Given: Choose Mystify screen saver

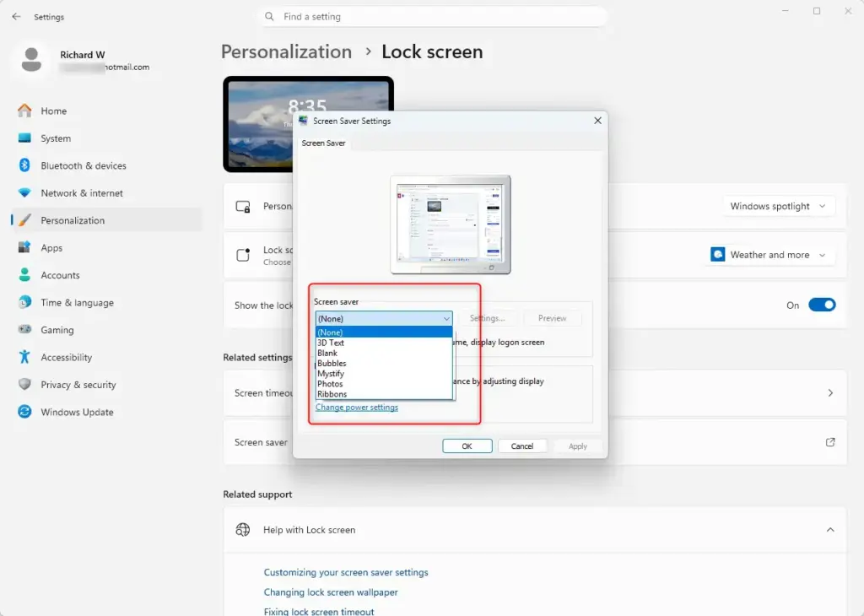Looking at the screenshot, I should click(384, 374).
